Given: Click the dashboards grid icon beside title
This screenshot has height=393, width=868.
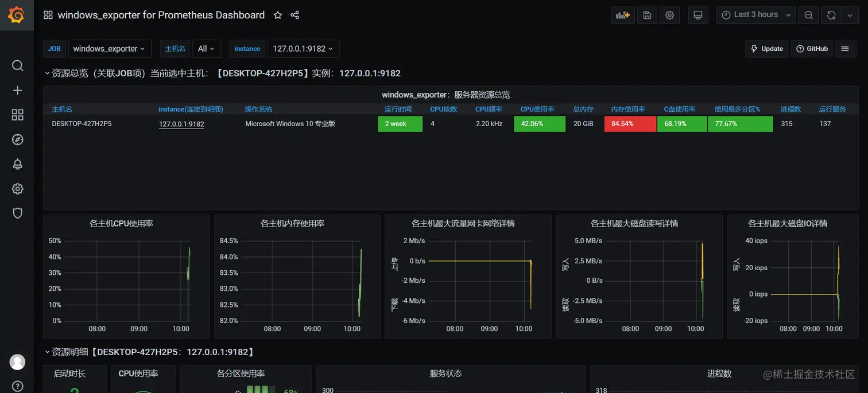Looking at the screenshot, I should tap(48, 15).
